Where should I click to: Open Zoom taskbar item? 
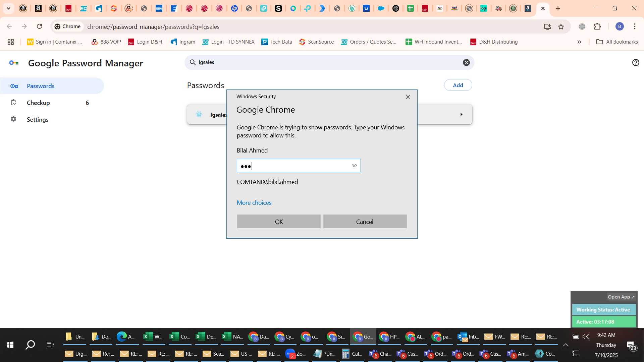click(x=296, y=354)
